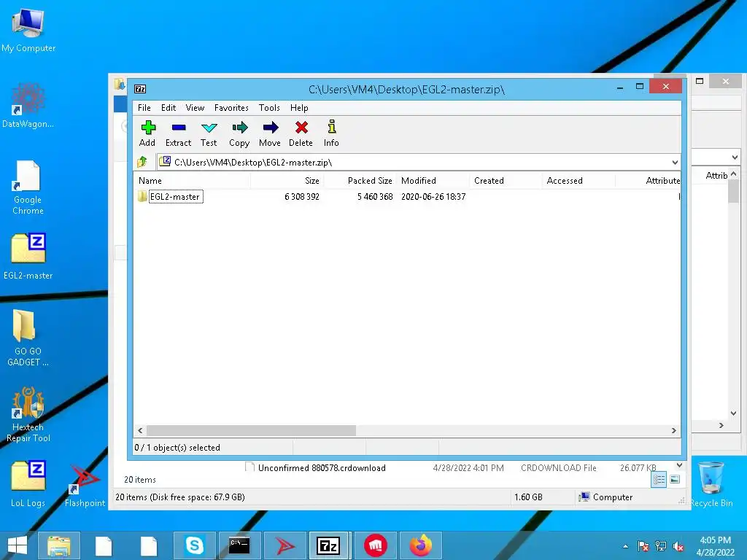The width and height of the screenshot is (747, 560).
Task: Open Recycle Bin on desktop
Action: point(712,485)
